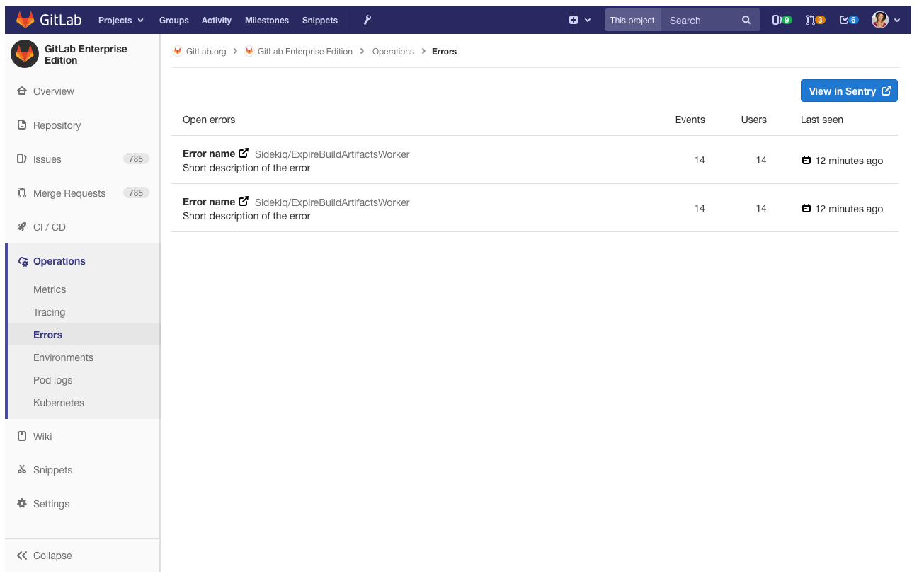Click the search magnifier icon
The height and width of the screenshot is (586, 924).
(746, 20)
